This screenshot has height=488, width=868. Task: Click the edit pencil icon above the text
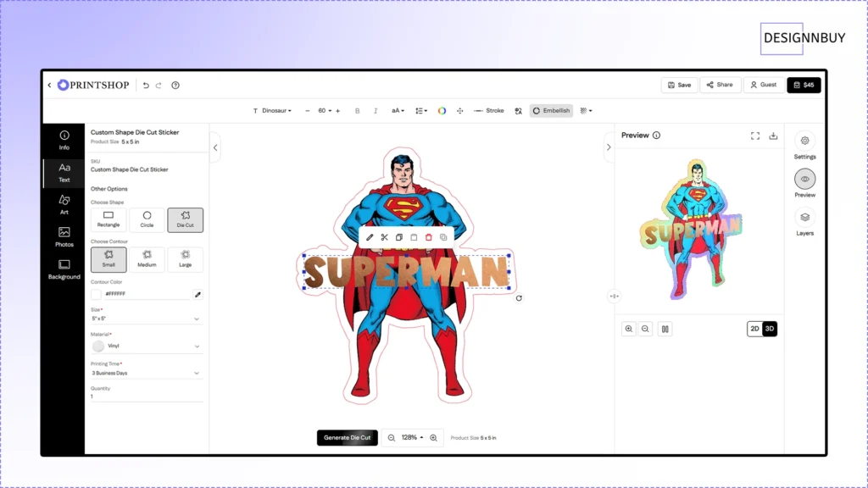(370, 237)
